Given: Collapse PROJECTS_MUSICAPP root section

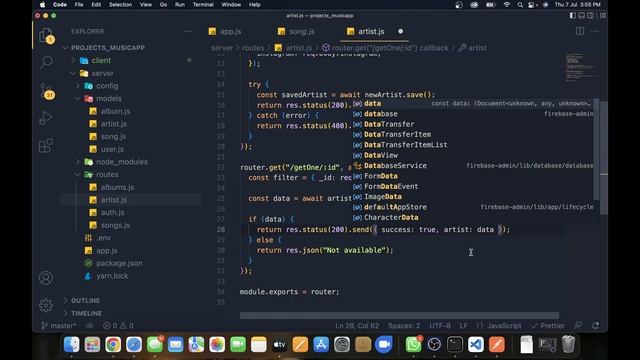Looking at the screenshot, I should coord(107,48).
